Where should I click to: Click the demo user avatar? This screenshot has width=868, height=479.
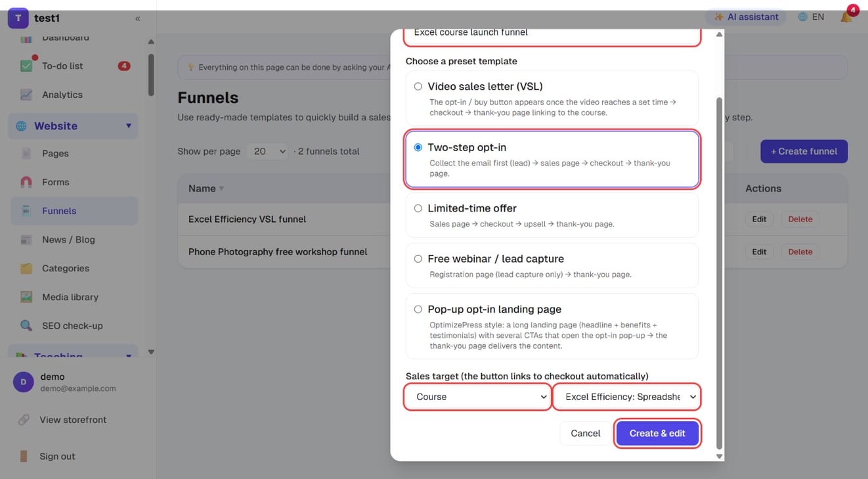click(24, 382)
